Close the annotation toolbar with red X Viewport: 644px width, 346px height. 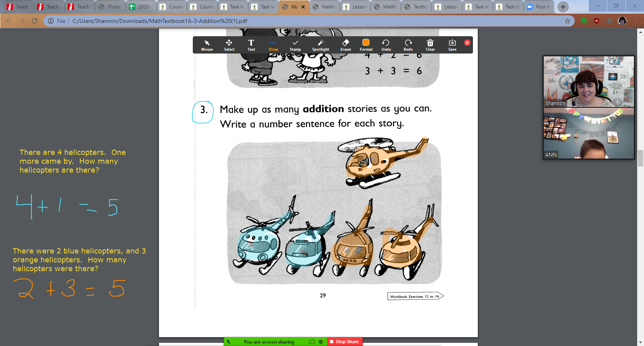[x=467, y=43]
